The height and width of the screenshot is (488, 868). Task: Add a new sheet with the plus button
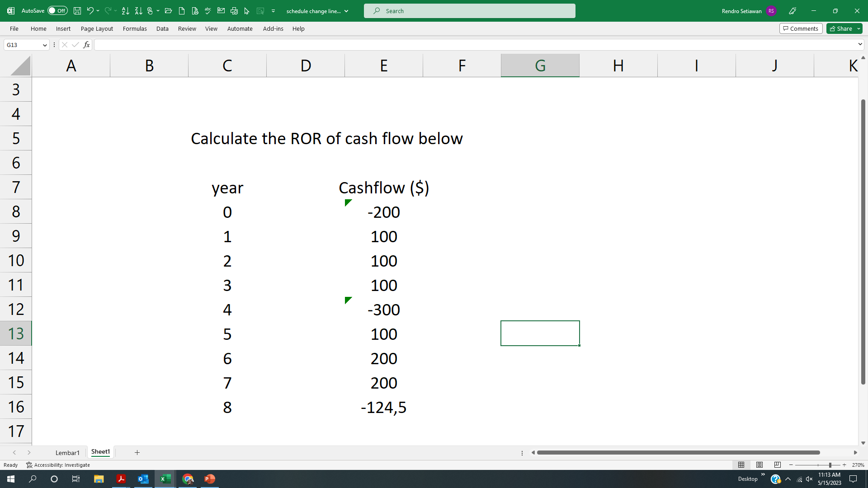137,452
